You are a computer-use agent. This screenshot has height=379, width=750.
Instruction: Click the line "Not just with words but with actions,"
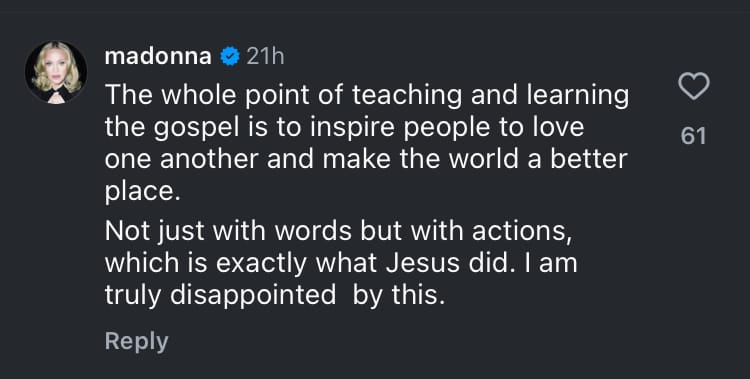[339, 232]
